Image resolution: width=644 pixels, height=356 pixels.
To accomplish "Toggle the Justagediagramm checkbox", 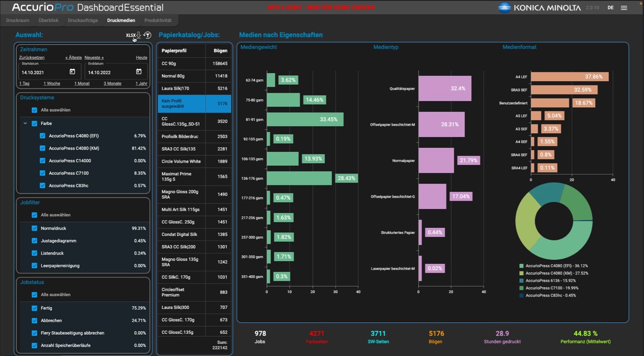I will (34, 241).
